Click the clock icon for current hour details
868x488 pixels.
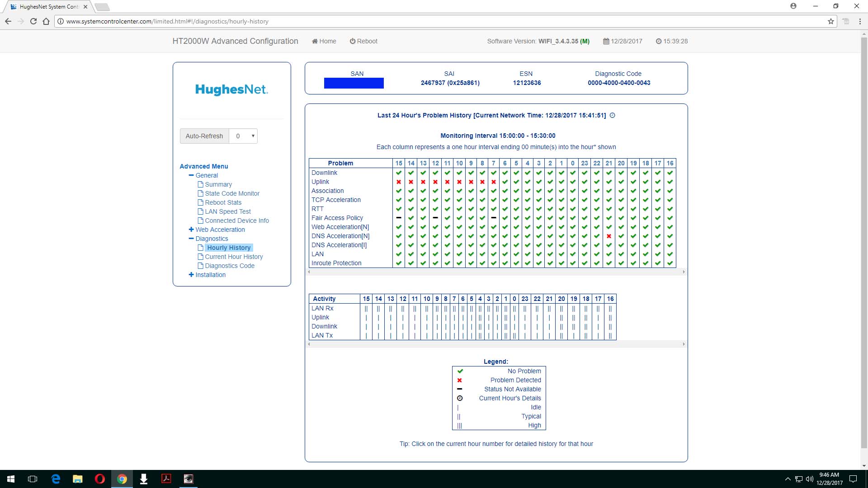(x=612, y=115)
